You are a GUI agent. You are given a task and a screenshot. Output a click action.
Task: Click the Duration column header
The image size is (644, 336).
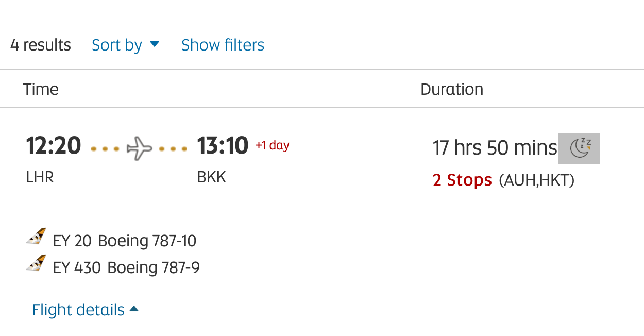click(x=452, y=89)
